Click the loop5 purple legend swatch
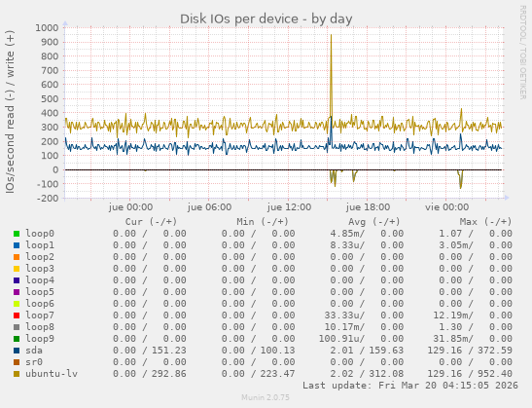Viewport: 532px width, 408px height. coord(17,292)
